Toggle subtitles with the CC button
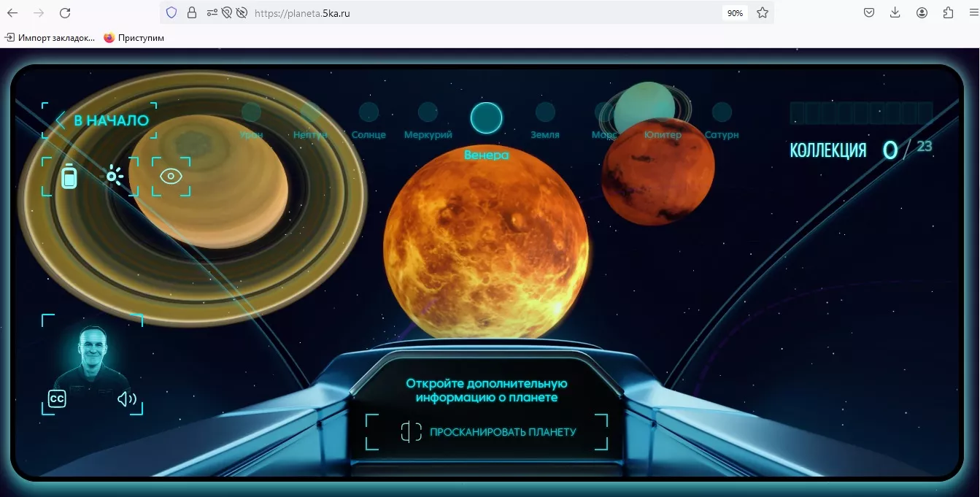The width and height of the screenshot is (980, 497). [x=57, y=398]
